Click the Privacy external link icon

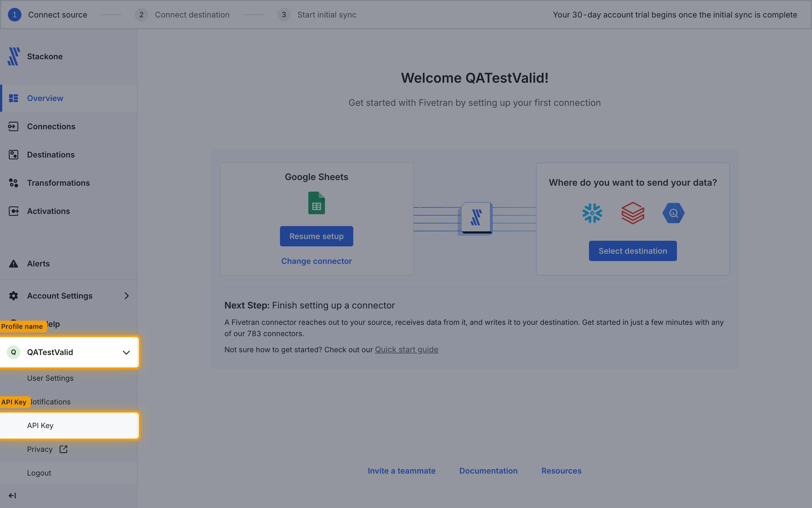click(x=63, y=449)
